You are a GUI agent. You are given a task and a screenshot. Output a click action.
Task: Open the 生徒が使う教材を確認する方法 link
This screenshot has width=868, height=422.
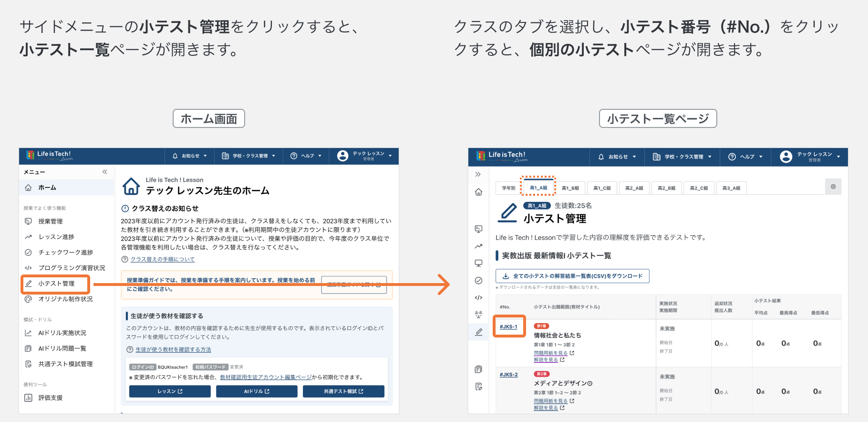pyautogui.click(x=173, y=349)
